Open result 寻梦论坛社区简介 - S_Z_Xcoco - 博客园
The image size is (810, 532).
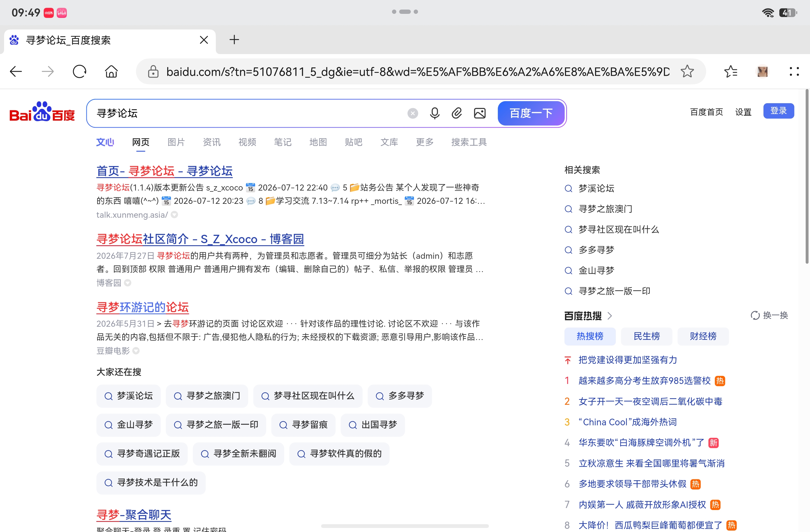(x=200, y=239)
